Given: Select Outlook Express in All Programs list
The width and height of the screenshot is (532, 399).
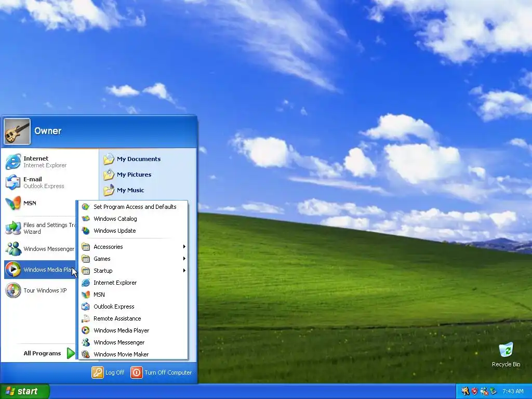Looking at the screenshot, I should click(133, 307).
